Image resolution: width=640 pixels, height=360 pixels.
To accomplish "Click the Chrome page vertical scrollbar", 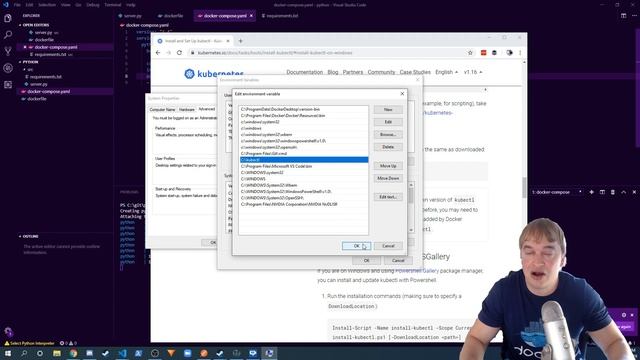I will click(524, 188).
